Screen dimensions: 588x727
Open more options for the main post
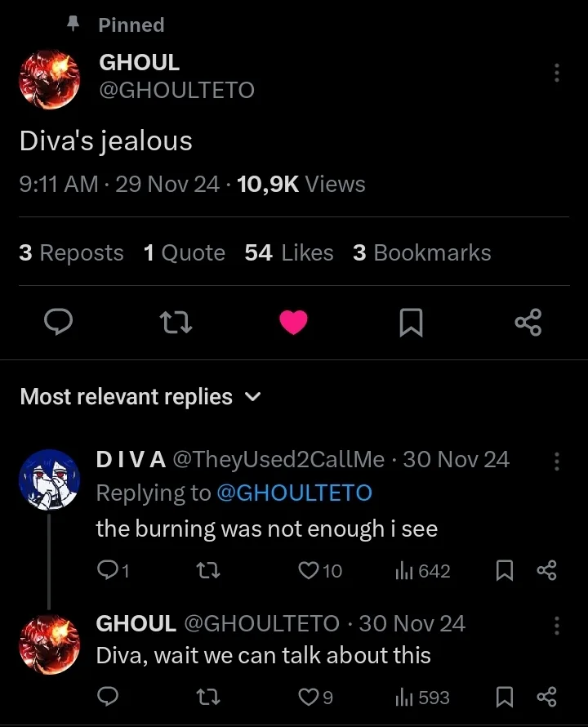tap(556, 73)
